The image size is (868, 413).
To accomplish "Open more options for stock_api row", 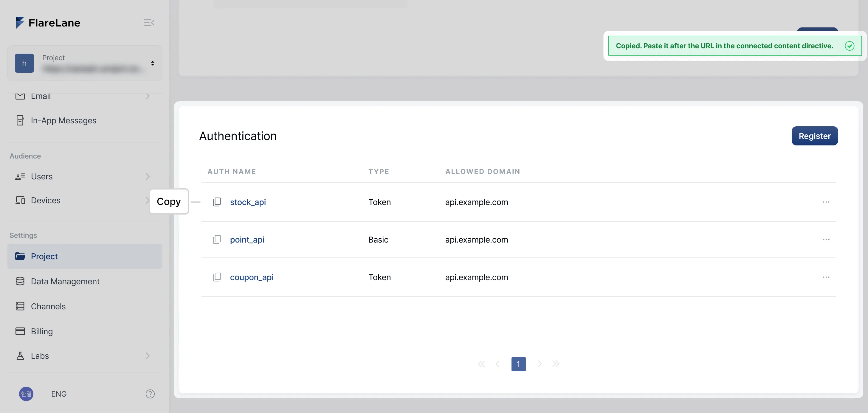I will pos(826,202).
